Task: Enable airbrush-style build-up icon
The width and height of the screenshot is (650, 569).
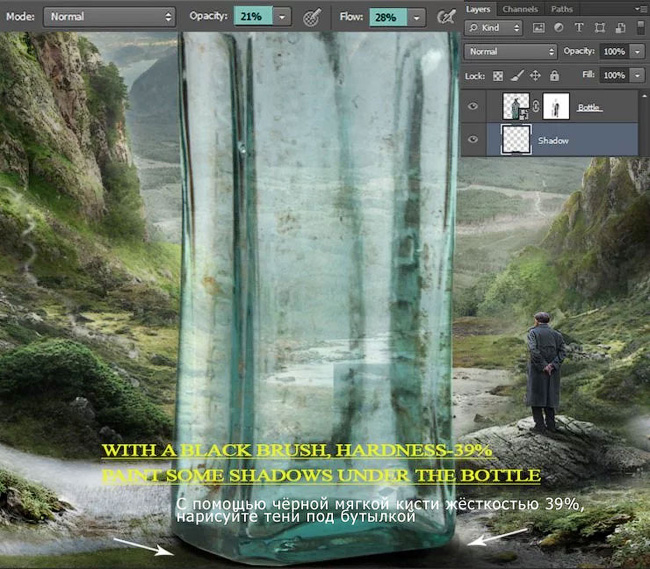Action: pyautogui.click(x=446, y=17)
